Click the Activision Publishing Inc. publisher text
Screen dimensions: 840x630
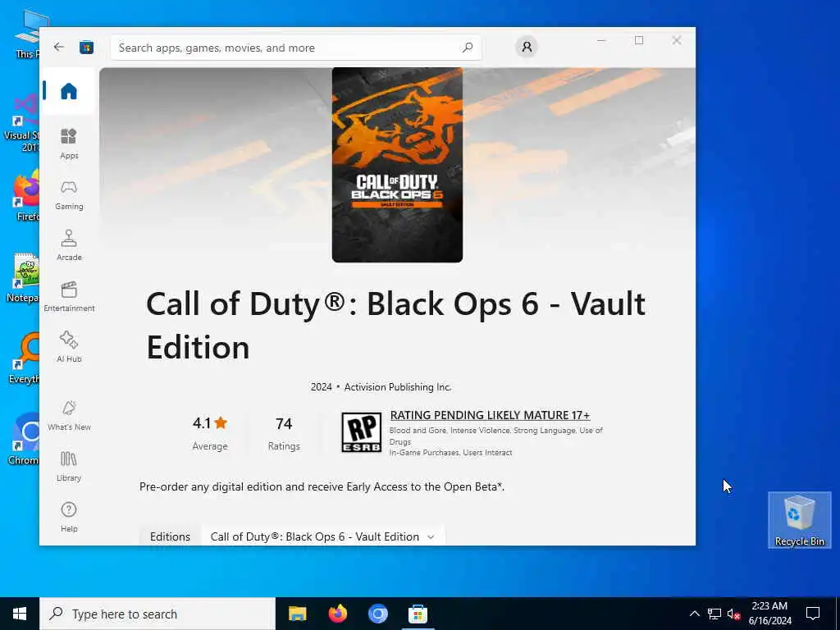click(x=398, y=387)
